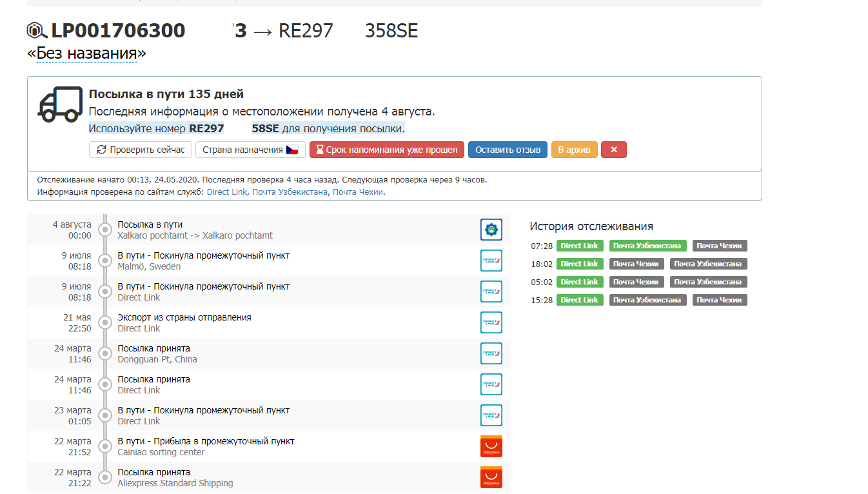
Task: Click «Срок напоминания уже прошел» reminder button
Action: click(x=386, y=150)
